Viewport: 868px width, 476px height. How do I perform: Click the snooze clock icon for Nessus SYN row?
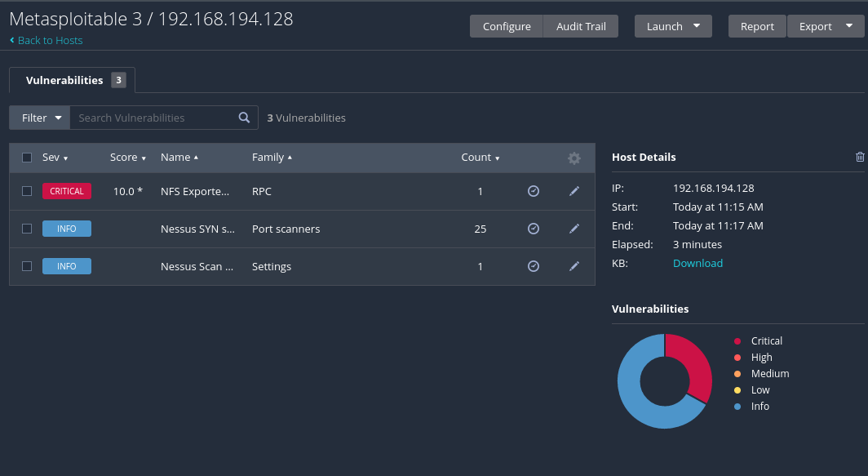click(x=533, y=229)
